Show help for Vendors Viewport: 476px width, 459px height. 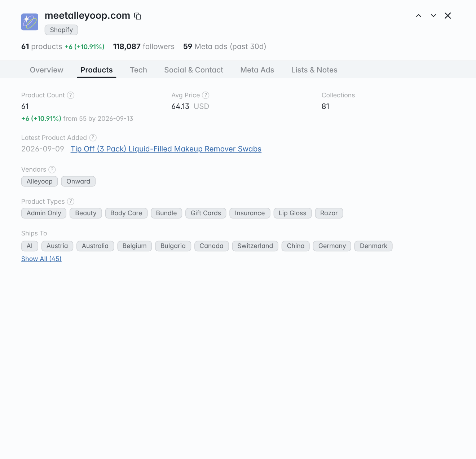[52, 169]
